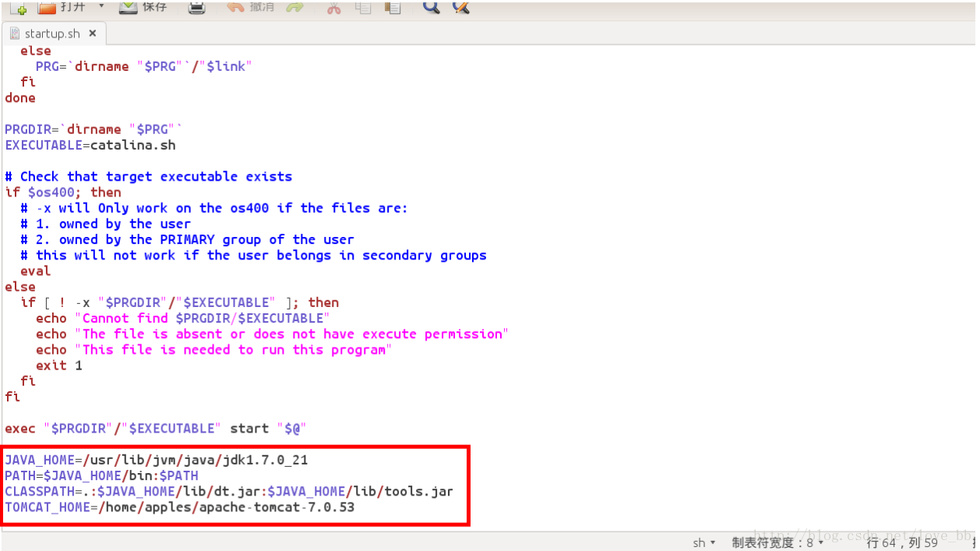Image resolution: width=980 pixels, height=551 pixels.
Task: Click the 'exit 1' line
Action: point(58,366)
